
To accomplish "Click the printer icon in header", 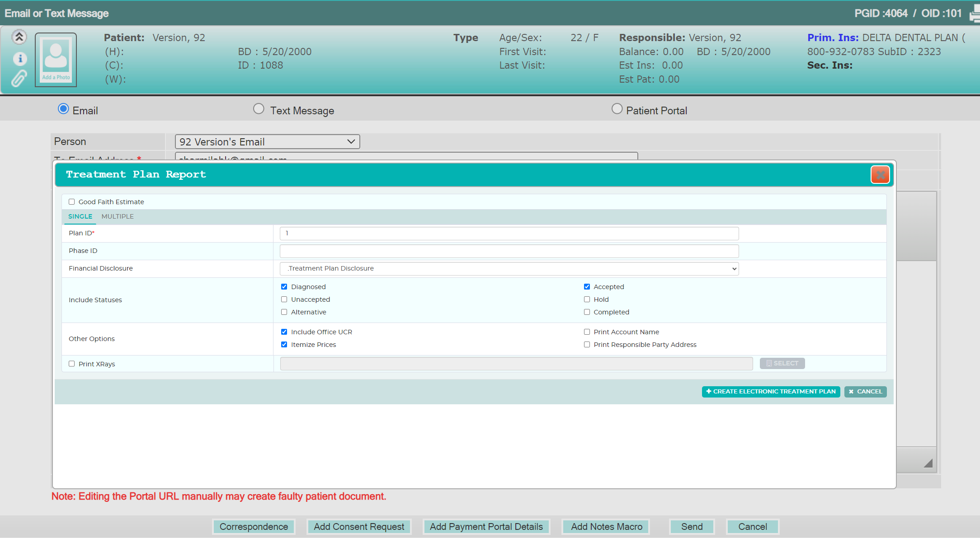I will coord(975,14).
